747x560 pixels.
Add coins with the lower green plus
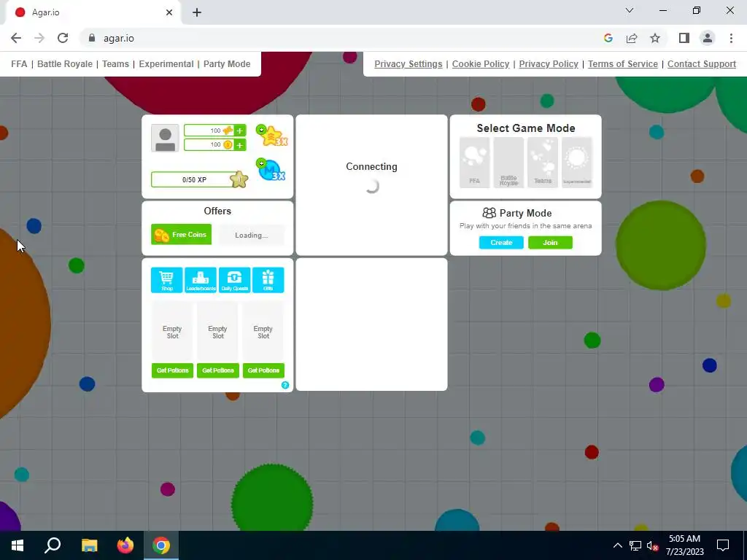click(239, 145)
